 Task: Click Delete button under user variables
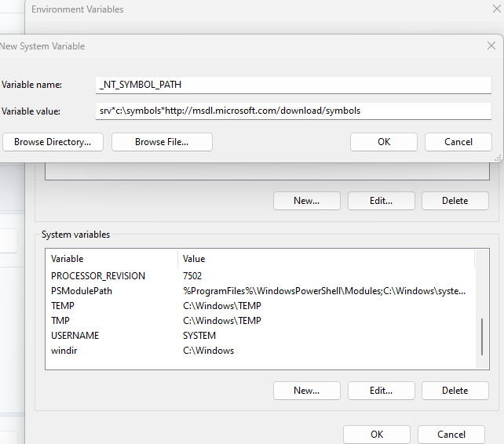tap(455, 201)
